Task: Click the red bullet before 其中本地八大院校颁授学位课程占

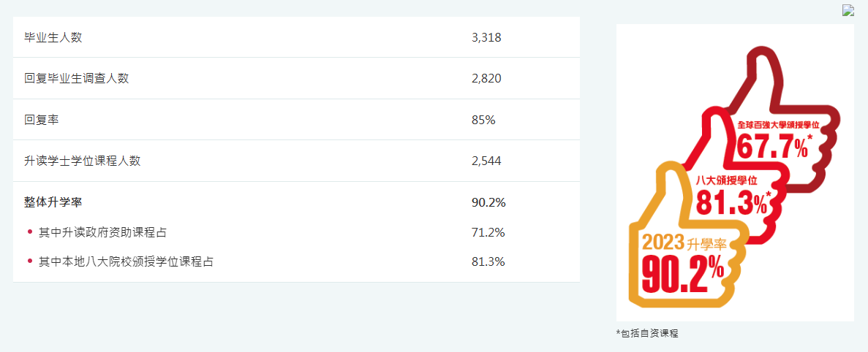Action: (x=30, y=261)
